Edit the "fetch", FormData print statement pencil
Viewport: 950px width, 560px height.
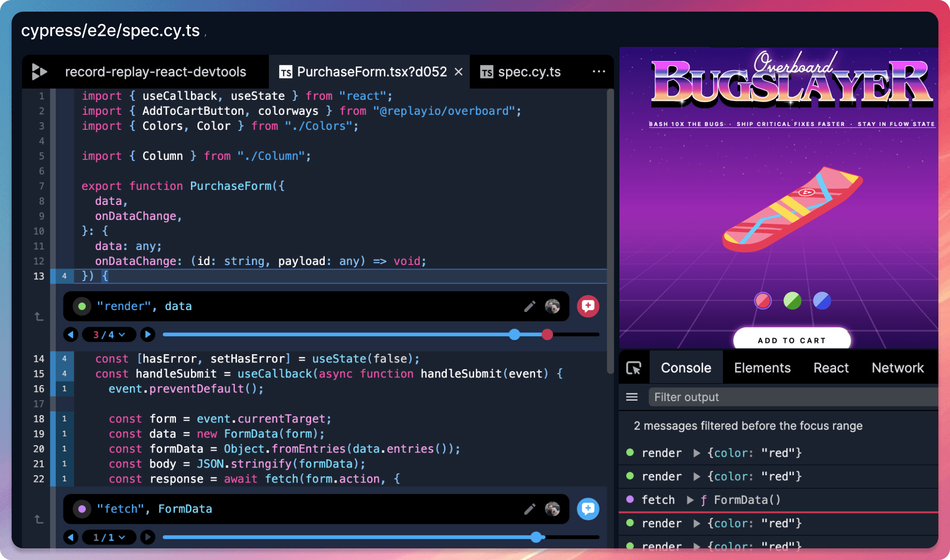coord(530,509)
